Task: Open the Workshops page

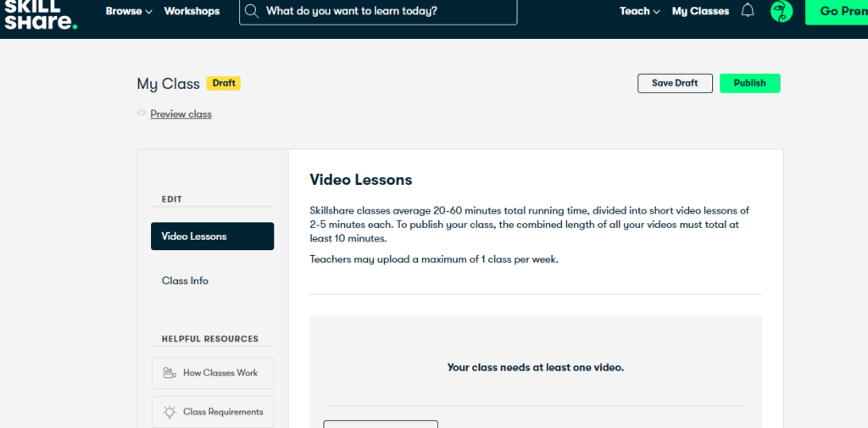Action: point(192,11)
